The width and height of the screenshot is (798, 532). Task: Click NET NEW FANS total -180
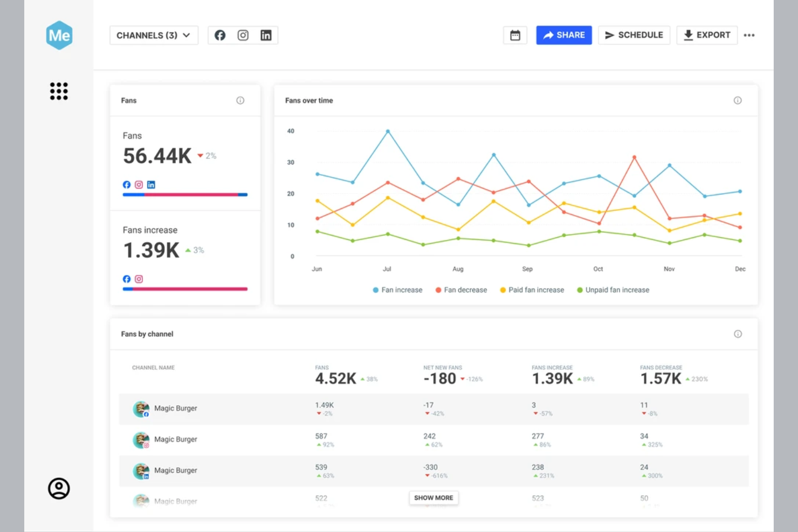[440, 378]
